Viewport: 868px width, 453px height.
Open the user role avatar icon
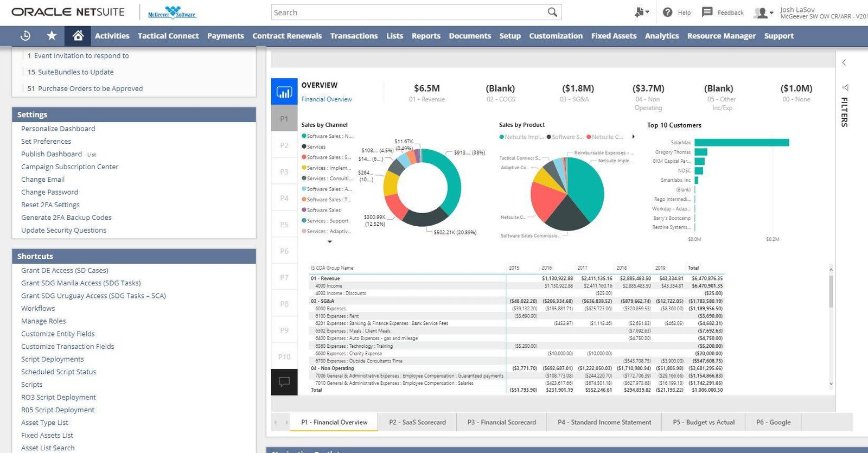[763, 12]
